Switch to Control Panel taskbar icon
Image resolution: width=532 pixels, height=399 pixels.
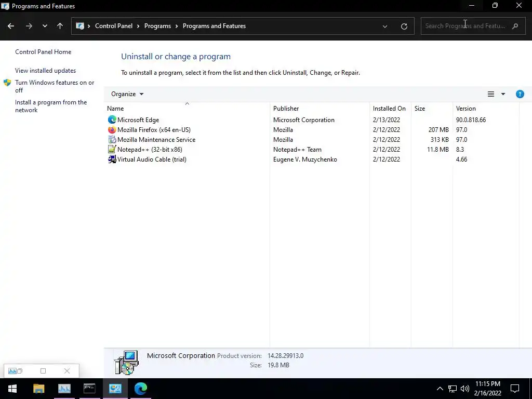click(x=115, y=389)
